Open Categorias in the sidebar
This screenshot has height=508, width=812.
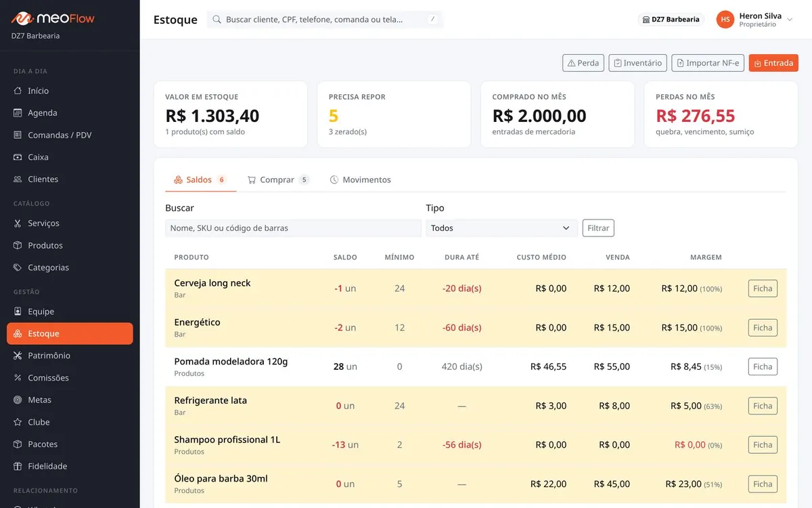pos(70,268)
